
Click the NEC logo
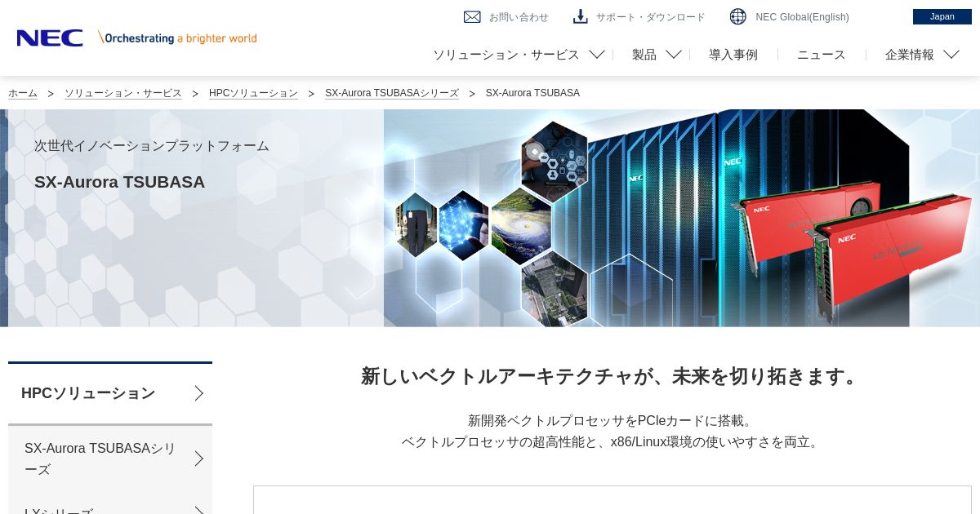tap(50, 38)
